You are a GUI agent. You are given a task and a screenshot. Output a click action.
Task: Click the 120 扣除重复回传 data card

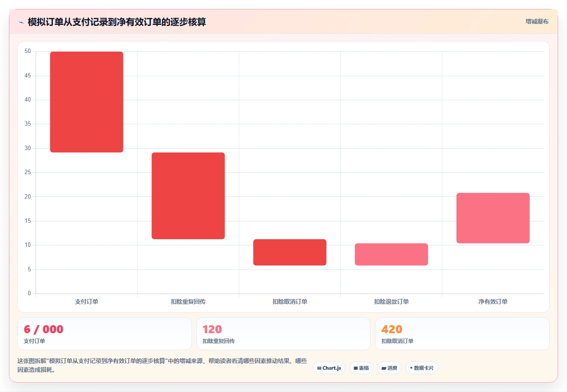tap(283, 334)
